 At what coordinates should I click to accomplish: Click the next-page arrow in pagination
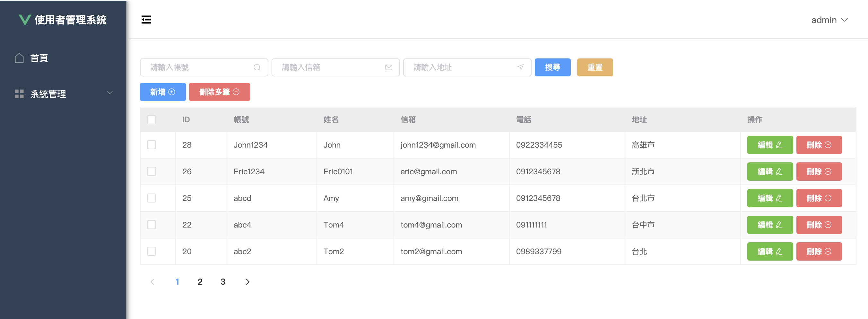(248, 281)
